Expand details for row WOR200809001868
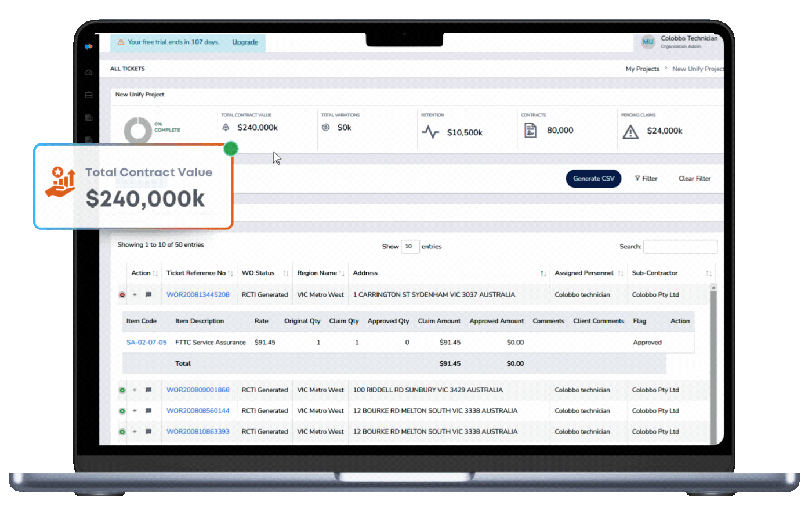Screen dimensions: 812x508 point(122,390)
